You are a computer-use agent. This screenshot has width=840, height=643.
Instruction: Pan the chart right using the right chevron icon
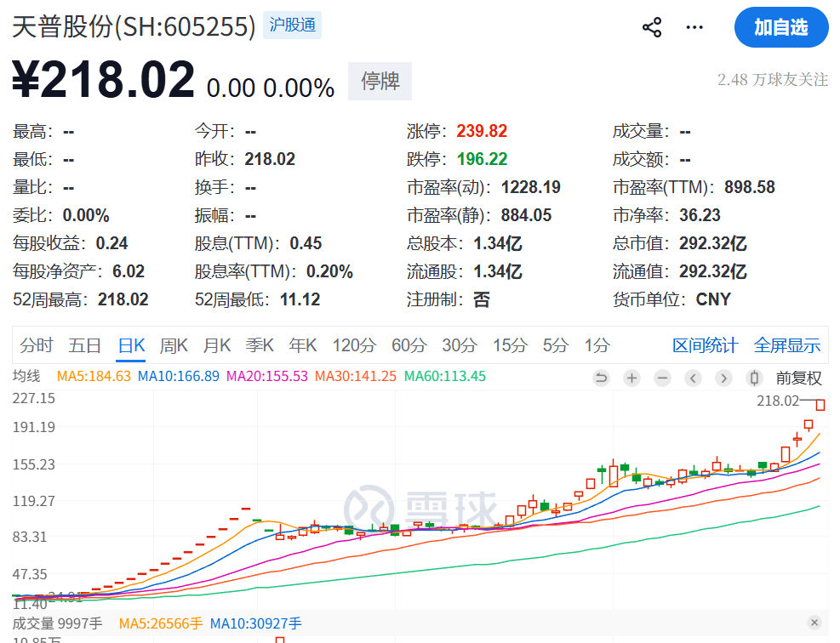coord(723,378)
